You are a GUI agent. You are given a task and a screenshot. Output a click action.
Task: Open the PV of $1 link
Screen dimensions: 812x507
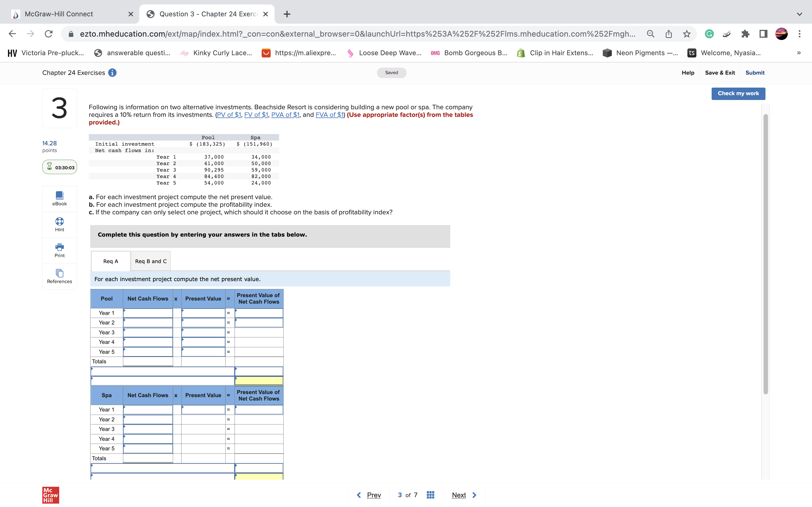click(229, 114)
